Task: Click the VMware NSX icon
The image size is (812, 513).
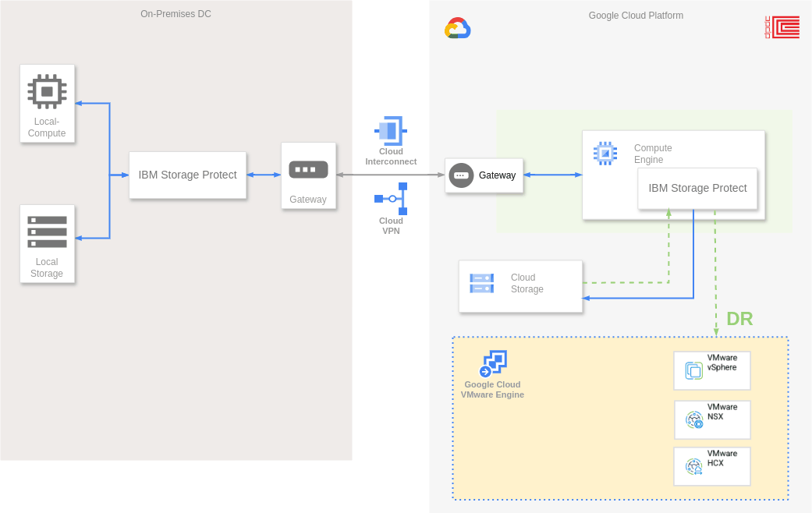Action: point(694,419)
